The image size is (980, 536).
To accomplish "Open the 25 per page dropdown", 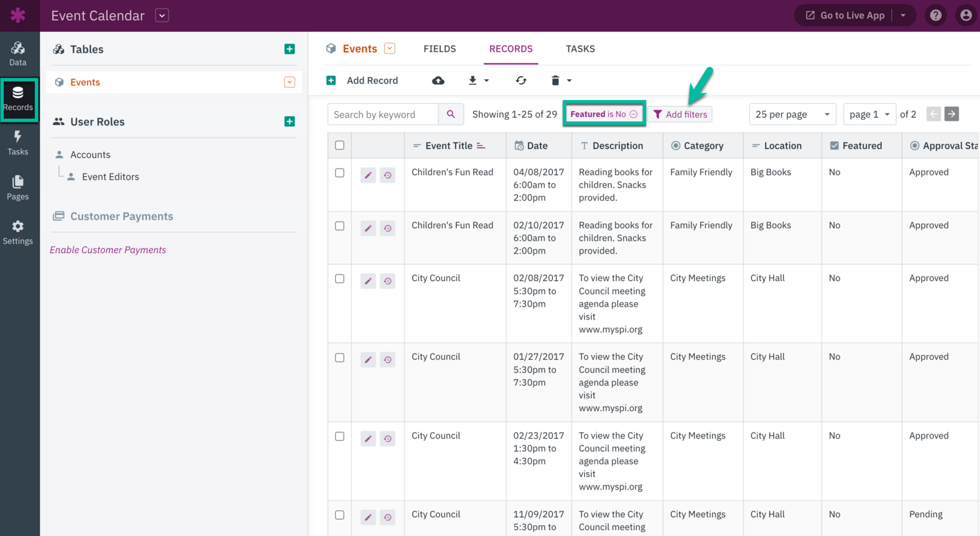I will point(792,114).
